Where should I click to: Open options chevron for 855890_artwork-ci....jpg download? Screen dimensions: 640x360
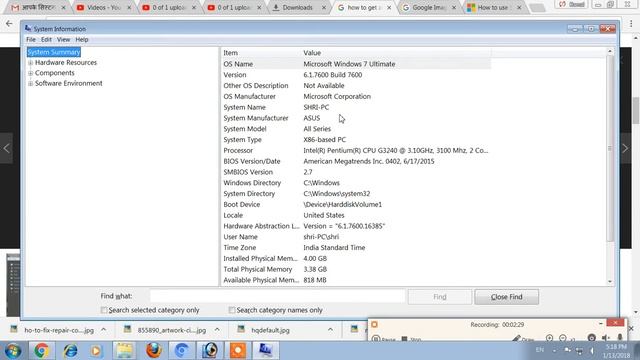pos(217,329)
